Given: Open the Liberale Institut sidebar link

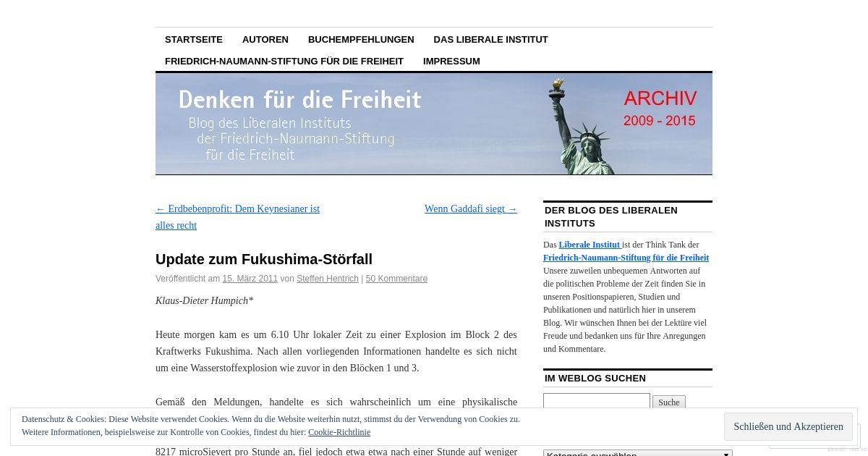Looking at the screenshot, I should click(590, 245).
